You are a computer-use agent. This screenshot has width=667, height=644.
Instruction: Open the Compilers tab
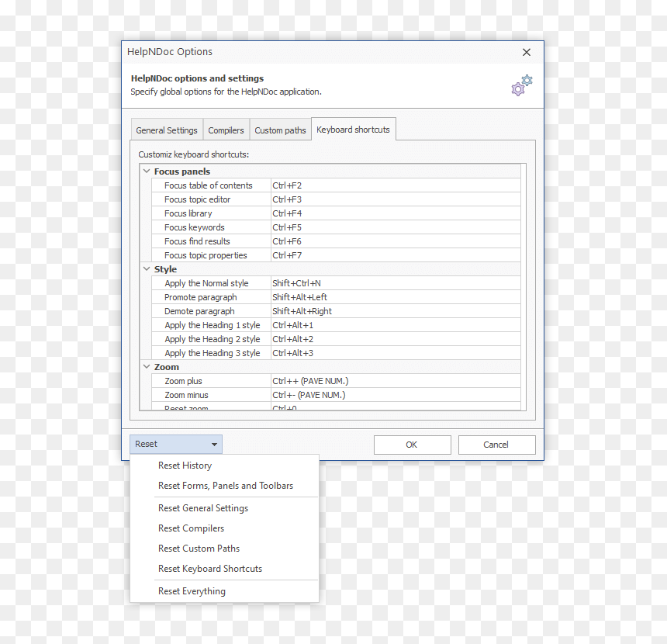pyautogui.click(x=226, y=130)
